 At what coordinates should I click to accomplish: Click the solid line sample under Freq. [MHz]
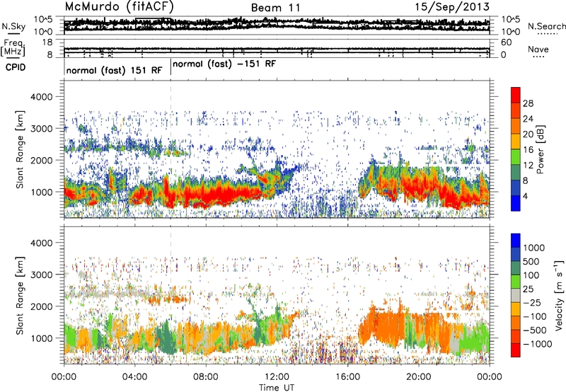(13, 58)
